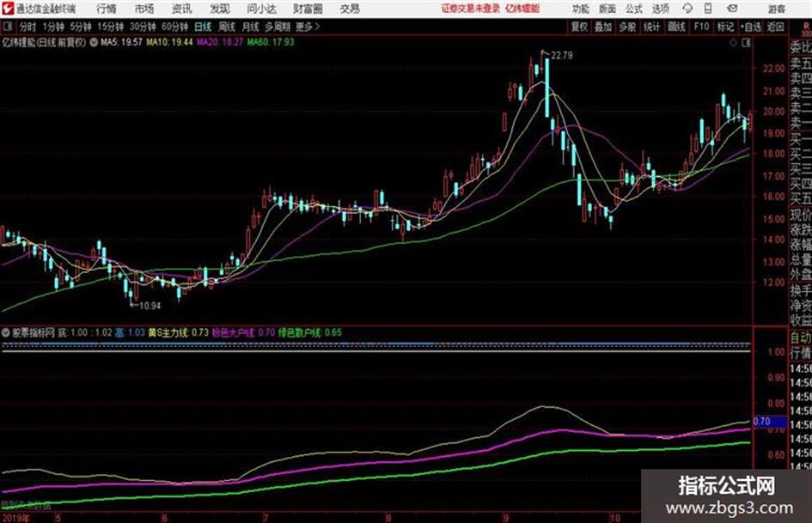Viewport: 812px width, 523px height.
Task: Click the +自选 add to watchlist button
Action: click(x=751, y=27)
